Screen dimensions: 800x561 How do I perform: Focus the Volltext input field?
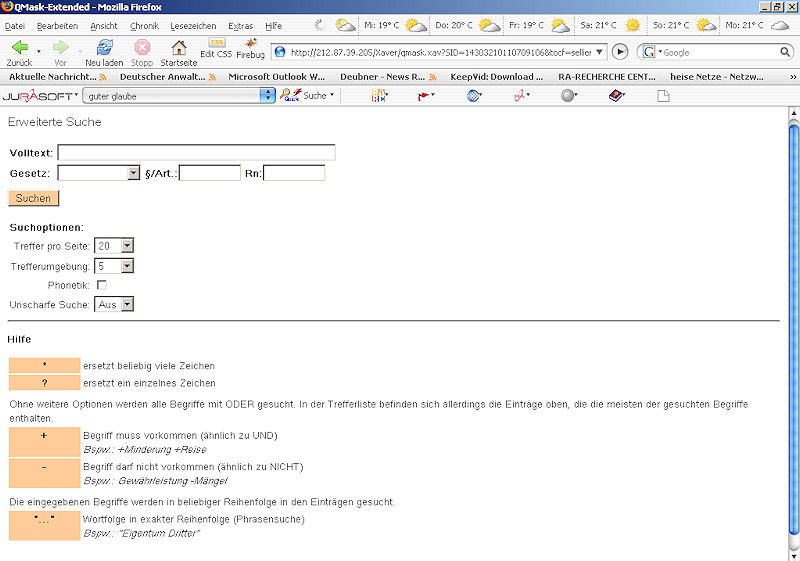196,153
